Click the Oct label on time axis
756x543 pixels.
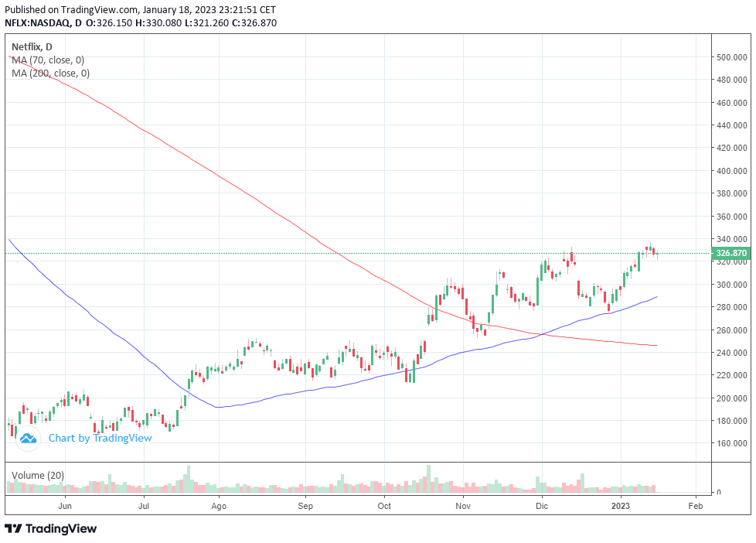pyautogui.click(x=384, y=506)
